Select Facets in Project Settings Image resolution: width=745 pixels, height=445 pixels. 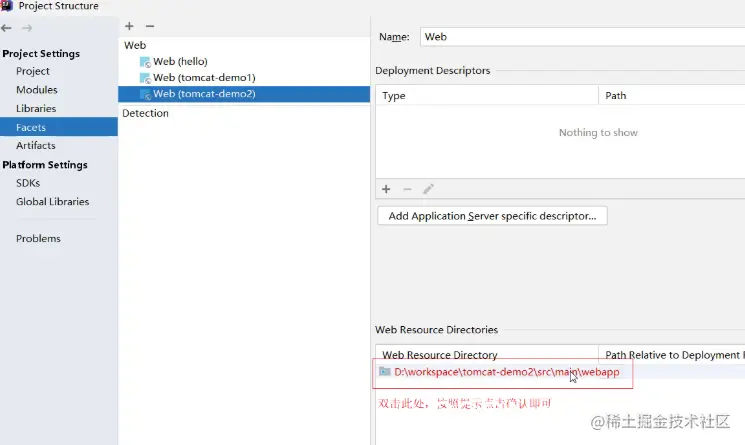59,127
